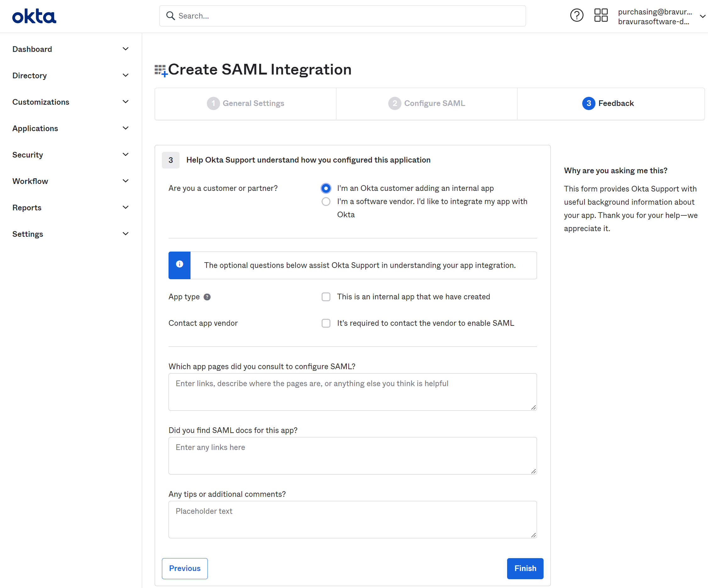Grab the resize handle of the comments text area
This screenshot has width=708, height=588.
coord(534,535)
